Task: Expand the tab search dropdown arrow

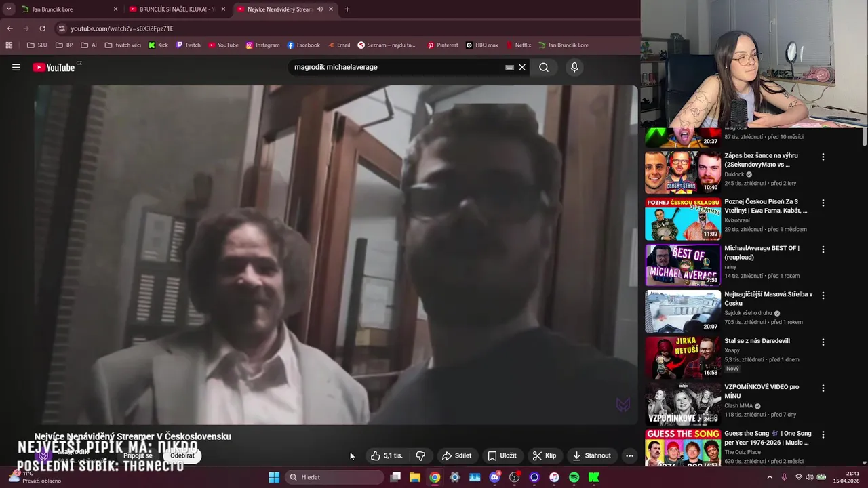Action: tap(9, 9)
